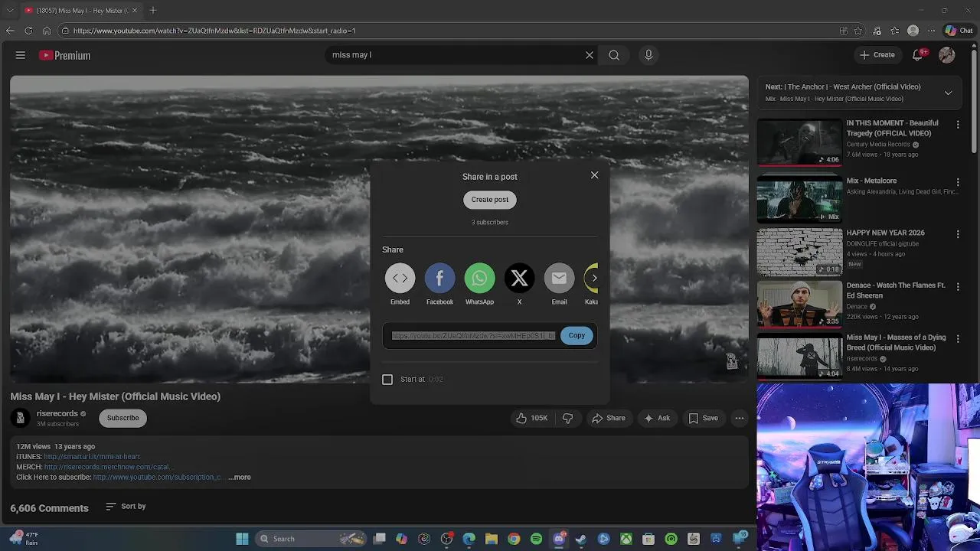Viewport: 980px width, 551px height.
Task: Play Beautiful Tragedy thumbnail
Action: point(799,142)
